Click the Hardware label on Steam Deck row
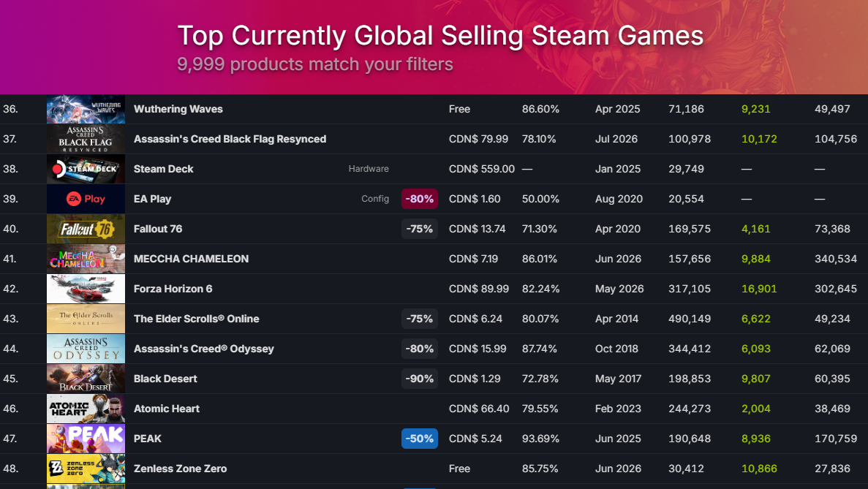The width and height of the screenshot is (868, 489). [x=369, y=169]
